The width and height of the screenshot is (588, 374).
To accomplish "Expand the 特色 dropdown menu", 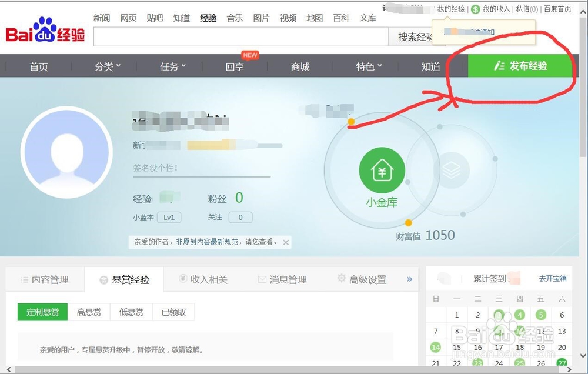I will pos(368,66).
